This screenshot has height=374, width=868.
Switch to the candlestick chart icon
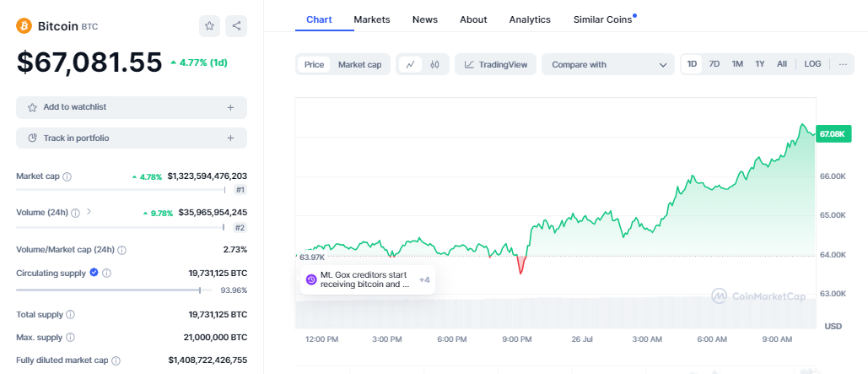(x=434, y=64)
